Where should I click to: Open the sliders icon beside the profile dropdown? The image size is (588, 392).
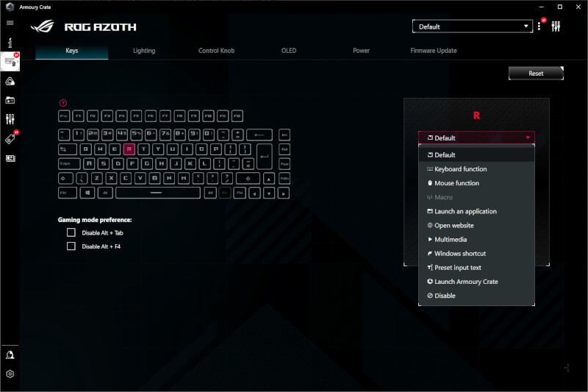[x=556, y=26]
